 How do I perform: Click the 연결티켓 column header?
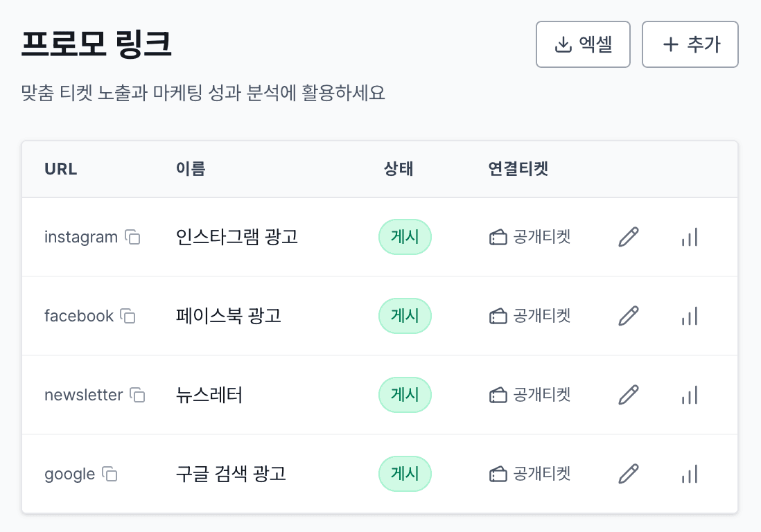tap(518, 169)
